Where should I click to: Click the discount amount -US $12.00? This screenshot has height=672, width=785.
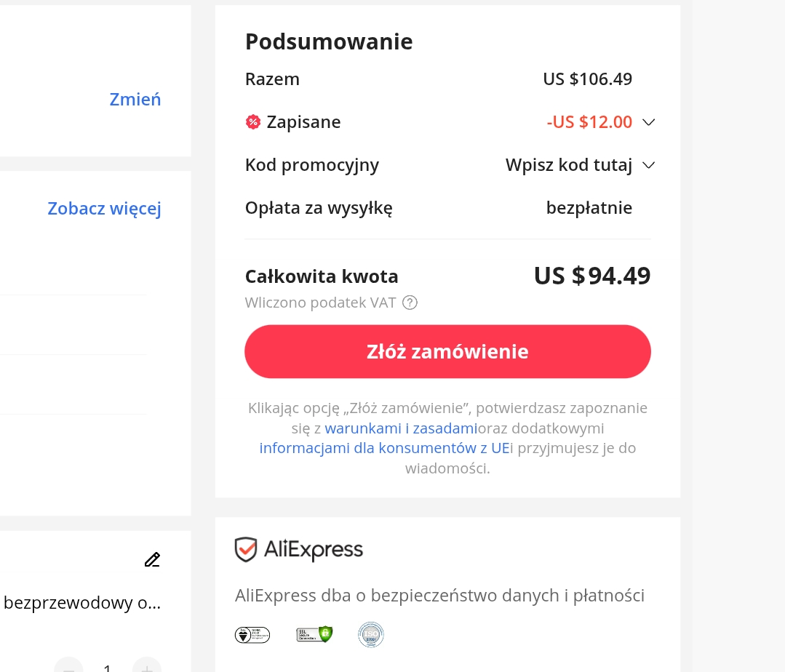pyautogui.click(x=589, y=122)
